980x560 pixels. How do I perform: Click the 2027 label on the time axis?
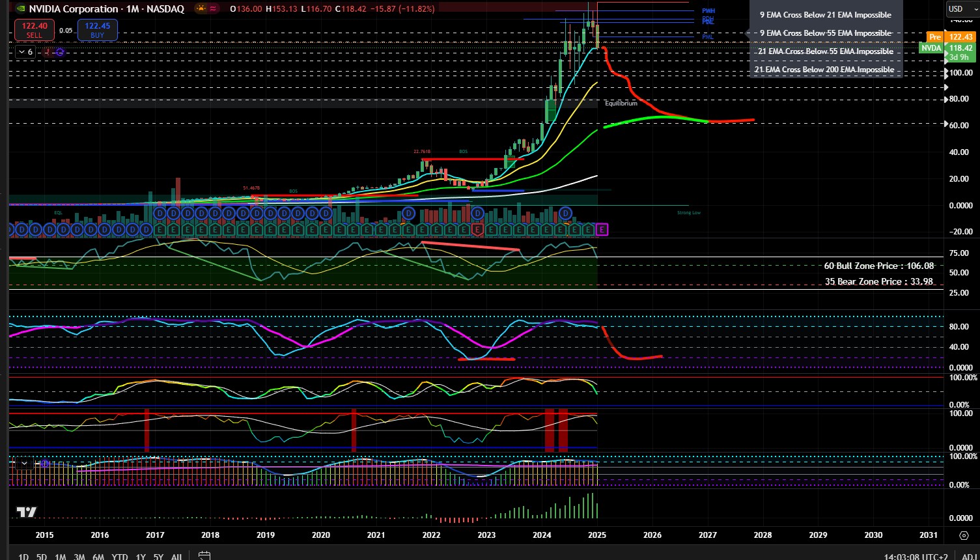point(708,535)
